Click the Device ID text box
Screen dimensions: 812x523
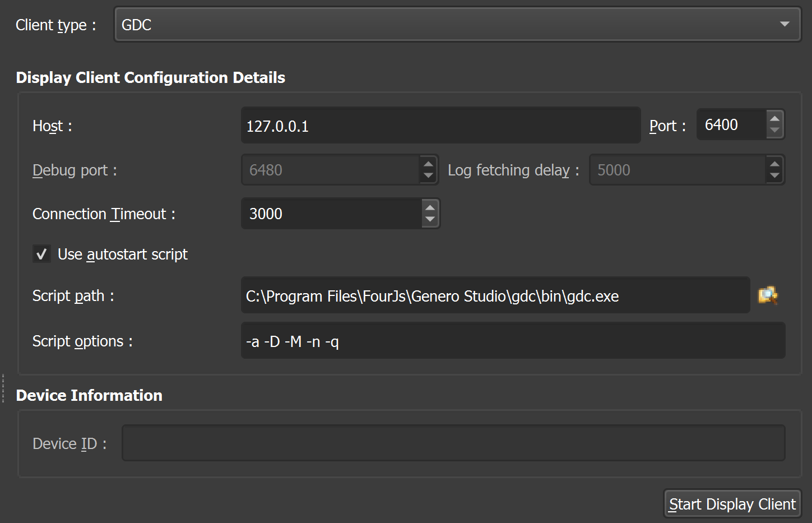click(453, 443)
